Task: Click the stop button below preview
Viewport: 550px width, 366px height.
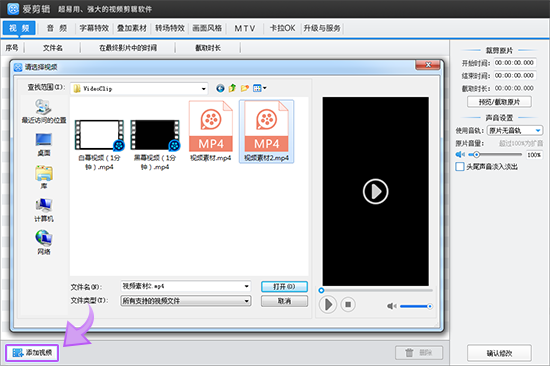Action: point(348,305)
